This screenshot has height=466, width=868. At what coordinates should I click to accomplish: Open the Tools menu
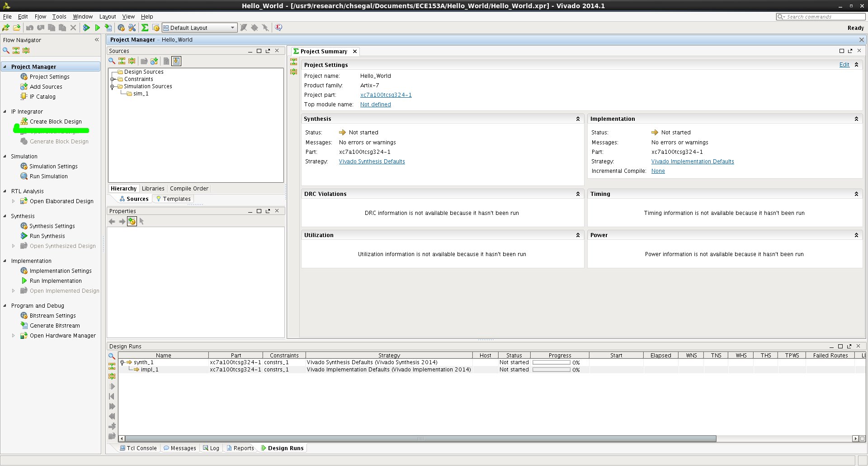coord(59,16)
